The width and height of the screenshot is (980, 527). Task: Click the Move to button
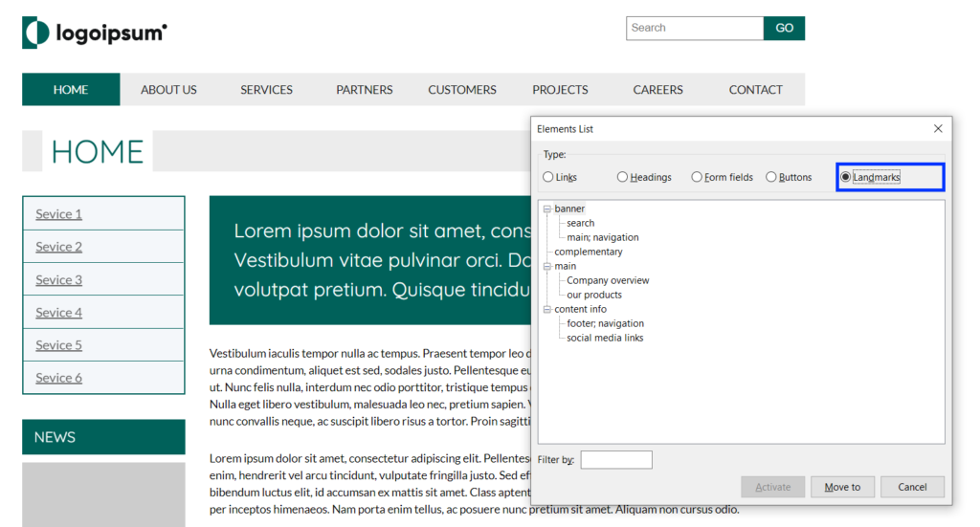tap(842, 487)
